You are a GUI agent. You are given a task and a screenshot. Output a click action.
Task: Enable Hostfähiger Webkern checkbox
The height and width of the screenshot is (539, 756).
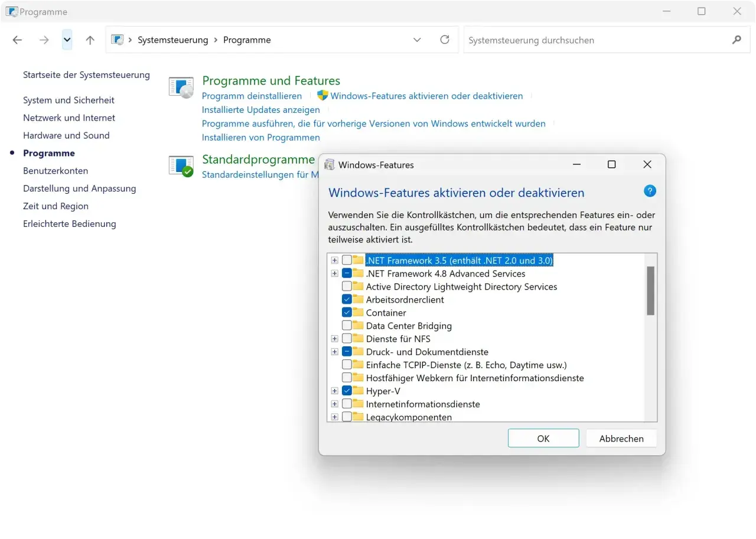click(347, 378)
